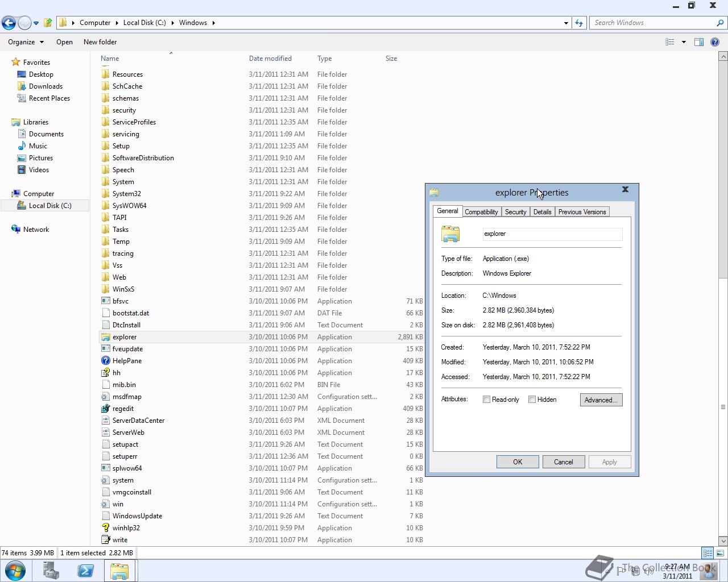The image size is (728, 582).
Task: Click the Start button orb
Action: tap(15, 571)
